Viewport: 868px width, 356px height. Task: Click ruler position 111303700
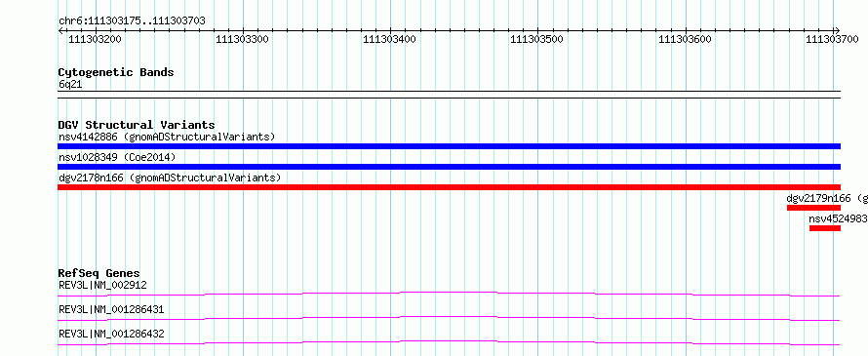[832, 39]
